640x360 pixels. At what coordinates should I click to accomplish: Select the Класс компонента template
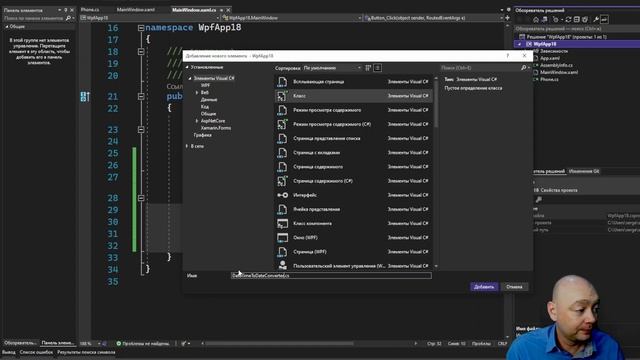point(353,223)
